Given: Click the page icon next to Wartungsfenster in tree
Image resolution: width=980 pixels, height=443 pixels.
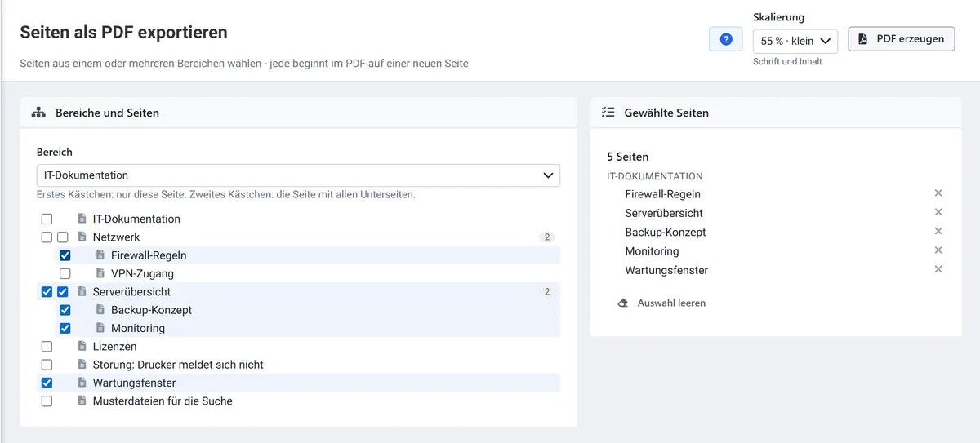Looking at the screenshot, I should click(82, 383).
